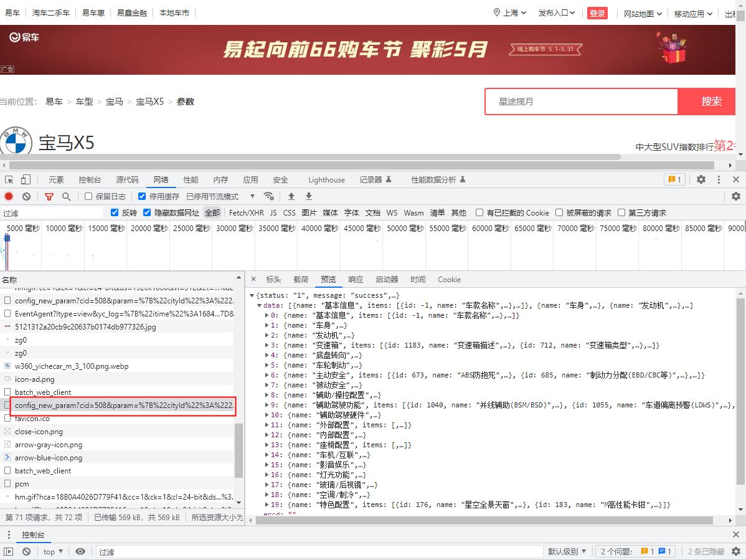Enable 被屏蔽的请求 checkbox
The height and width of the screenshot is (560, 746).
click(x=559, y=212)
